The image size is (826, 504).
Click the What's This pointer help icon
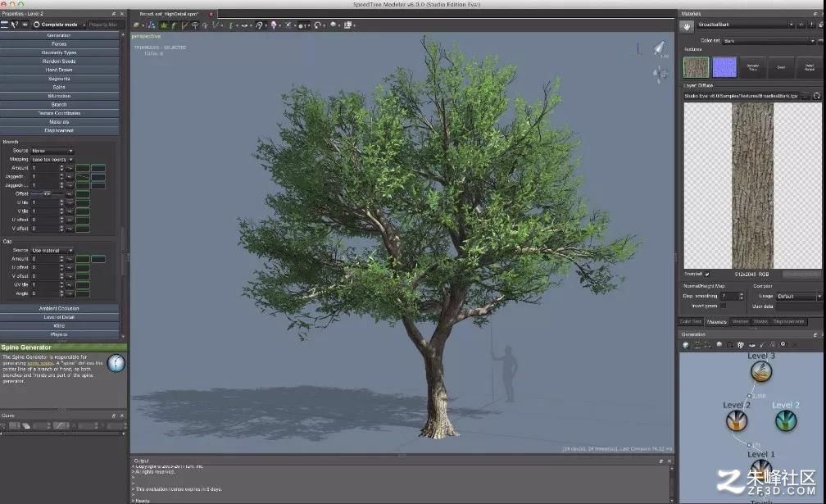point(15,25)
